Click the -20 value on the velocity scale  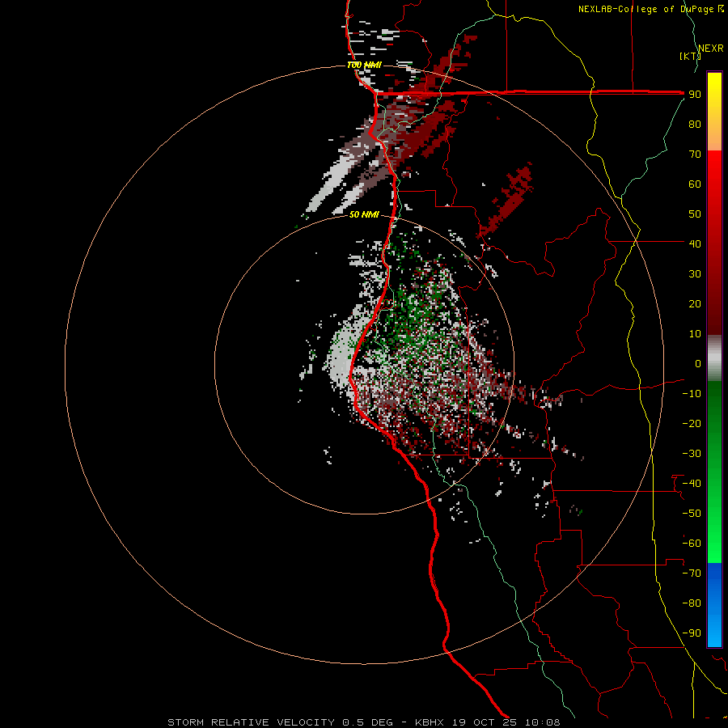pos(692,423)
